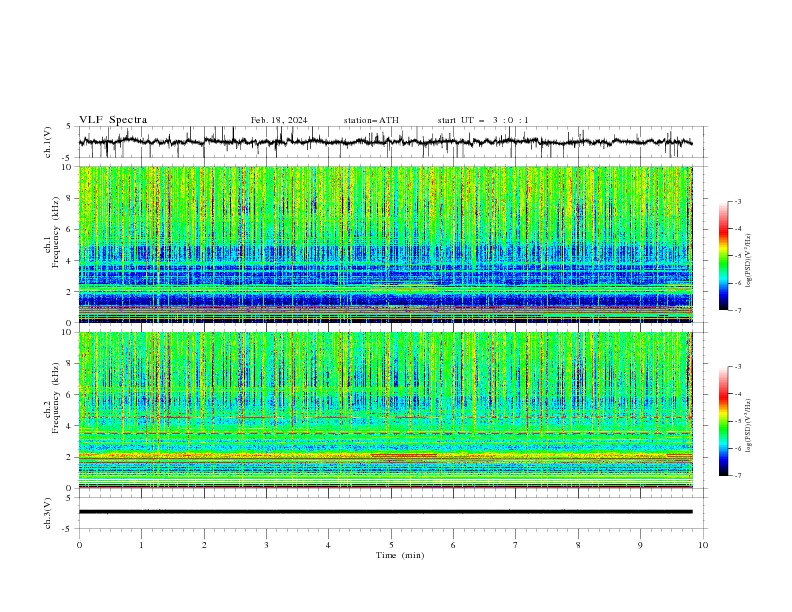Screen dimensions: 792x612
Task: Click the ch.1 log(PSD) colorbar label
Action: [749, 261]
